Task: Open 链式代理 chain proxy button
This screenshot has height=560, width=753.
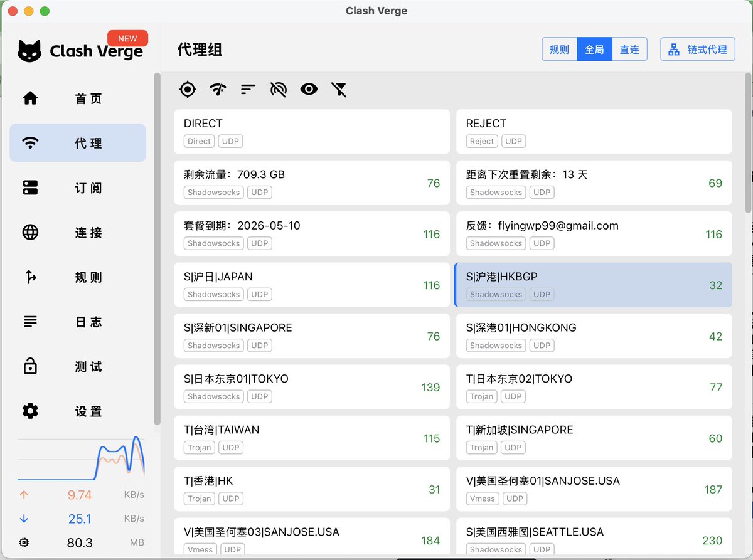Action: click(x=698, y=50)
